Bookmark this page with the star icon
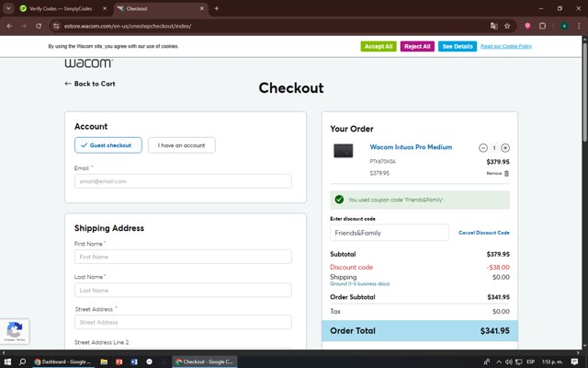The image size is (588, 368). pyautogui.click(x=507, y=26)
